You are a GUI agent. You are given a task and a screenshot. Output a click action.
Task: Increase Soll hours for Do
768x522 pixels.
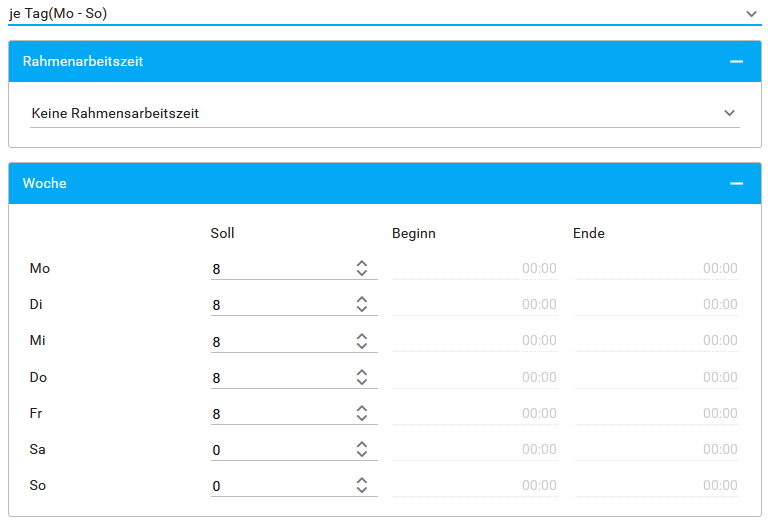(x=362, y=372)
